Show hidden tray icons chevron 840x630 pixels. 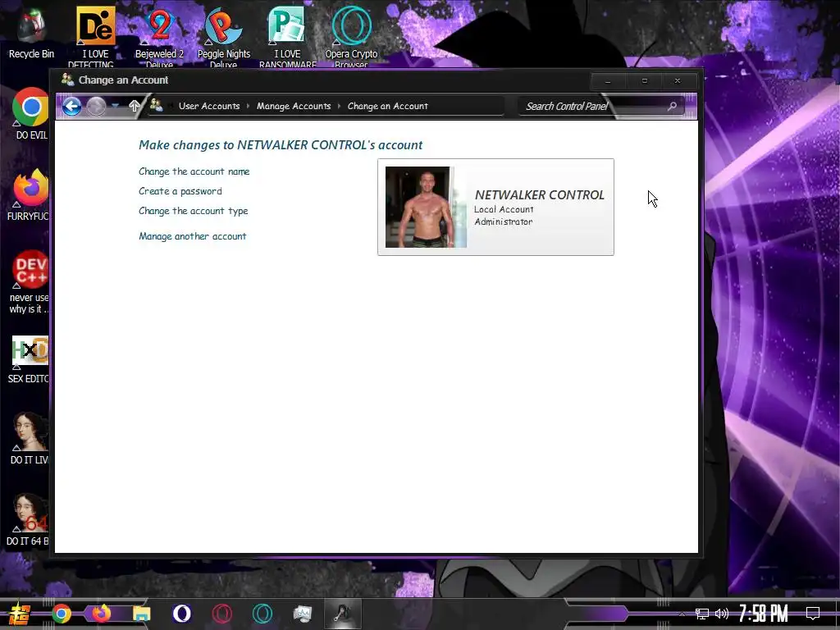[682, 614]
